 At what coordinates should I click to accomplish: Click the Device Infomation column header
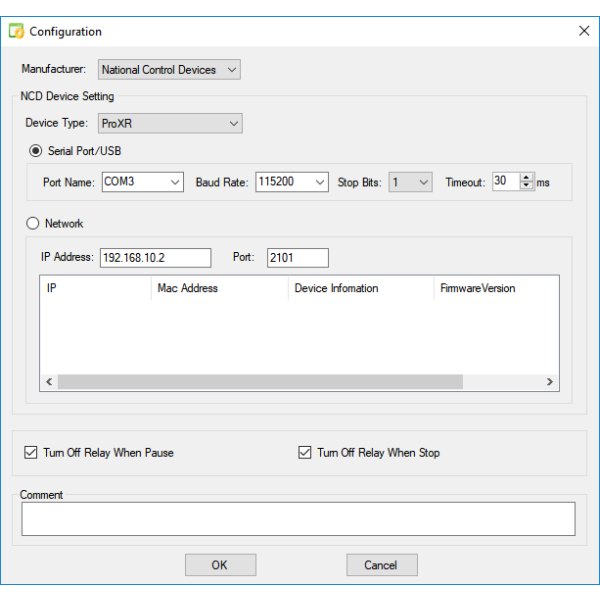pyautogui.click(x=361, y=288)
